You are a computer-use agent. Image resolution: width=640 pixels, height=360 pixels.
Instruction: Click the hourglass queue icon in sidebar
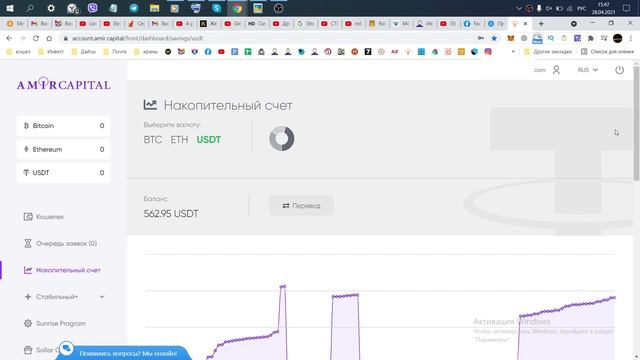[x=28, y=243]
